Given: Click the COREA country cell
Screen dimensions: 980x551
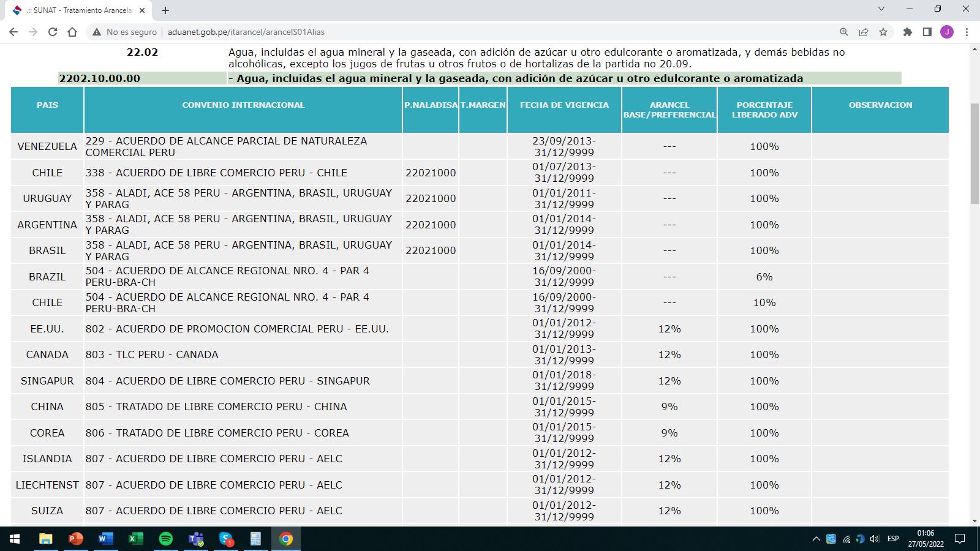Looking at the screenshot, I should [47, 433].
